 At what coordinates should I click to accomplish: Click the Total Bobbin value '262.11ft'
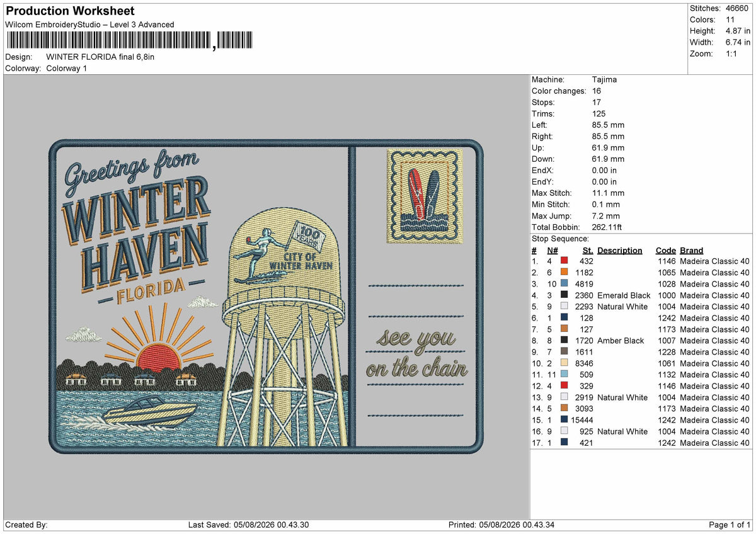(607, 227)
